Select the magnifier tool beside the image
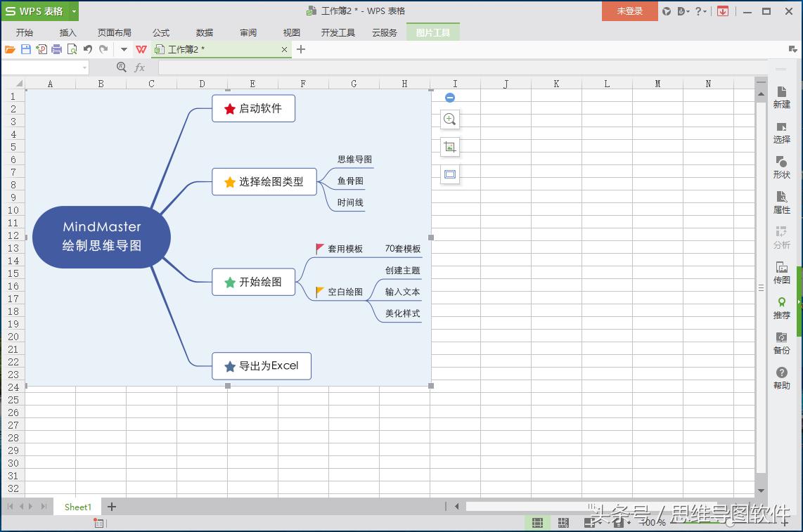 tap(449, 119)
